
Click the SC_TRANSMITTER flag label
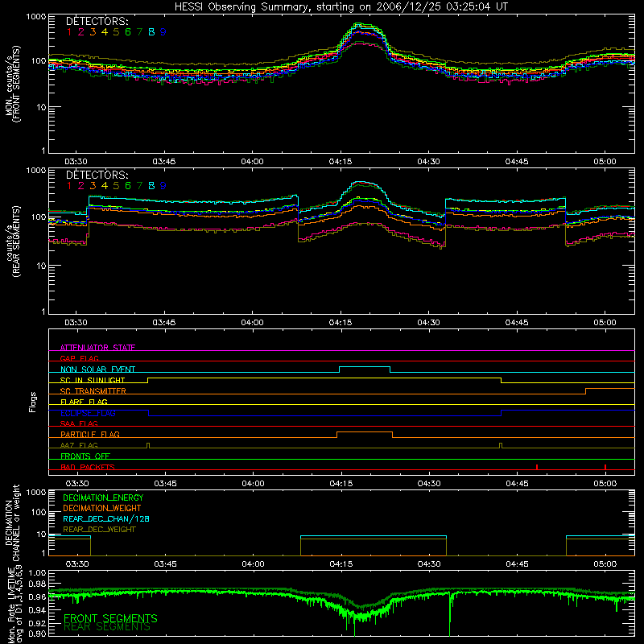click(93, 391)
